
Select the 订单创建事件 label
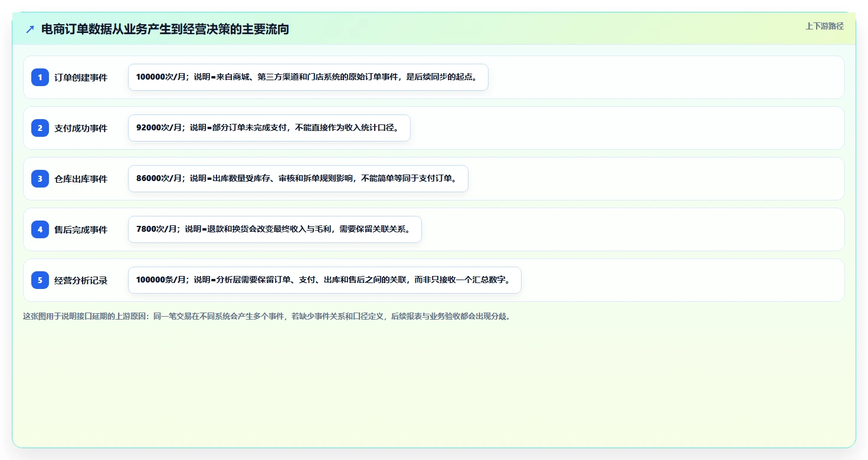pyautogui.click(x=81, y=77)
